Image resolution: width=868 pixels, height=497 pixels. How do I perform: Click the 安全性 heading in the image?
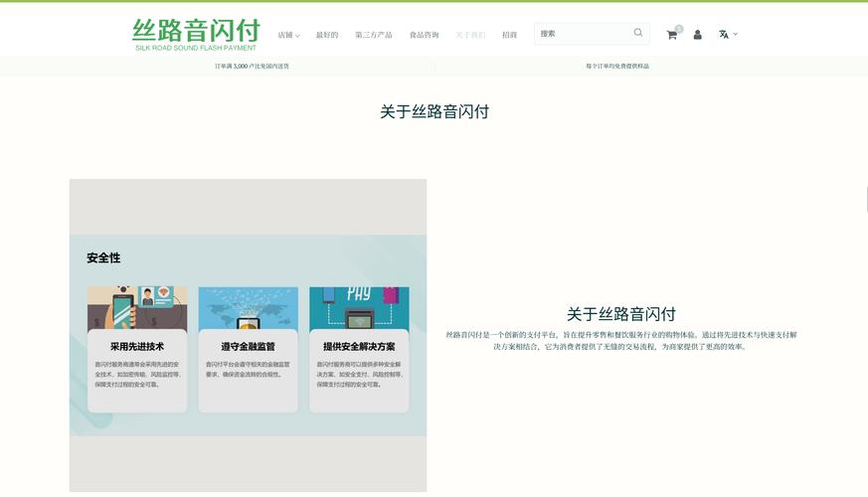point(103,257)
